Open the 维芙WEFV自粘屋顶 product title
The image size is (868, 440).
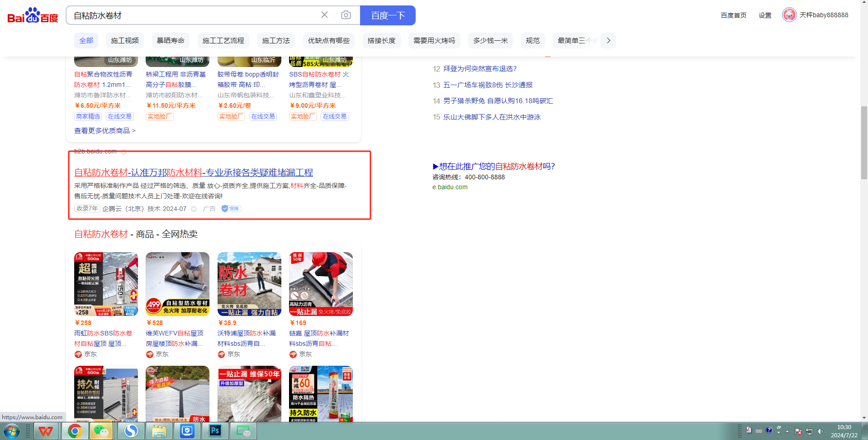point(175,338)
